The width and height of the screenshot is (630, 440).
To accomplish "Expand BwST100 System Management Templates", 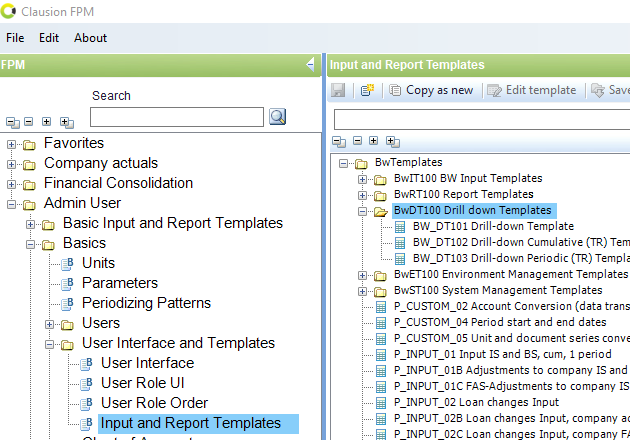I will 362,291.
